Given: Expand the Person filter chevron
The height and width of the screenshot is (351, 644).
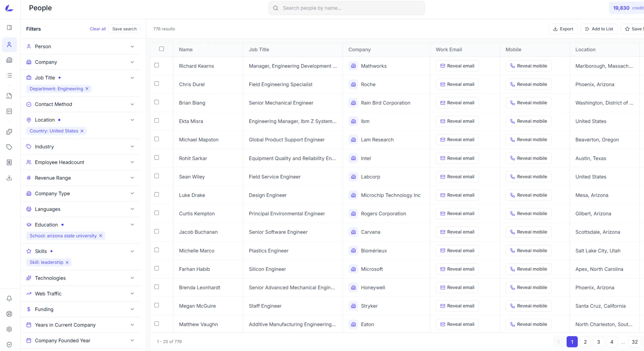Looking at the screenshot, I should point(132,46).
